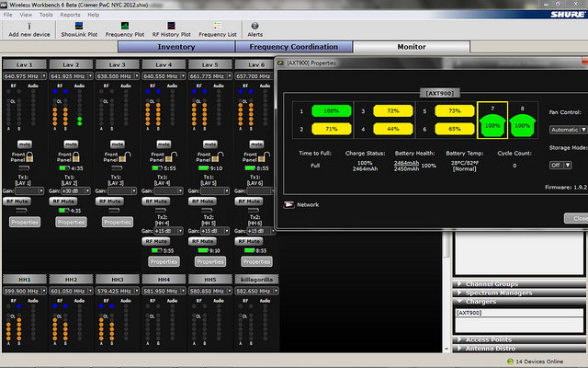The height and width of the screenshot is (368, 588).
Task: Open Properties for the Lav 6 channel
Action: pyautogui.click(x=257, y=261)
